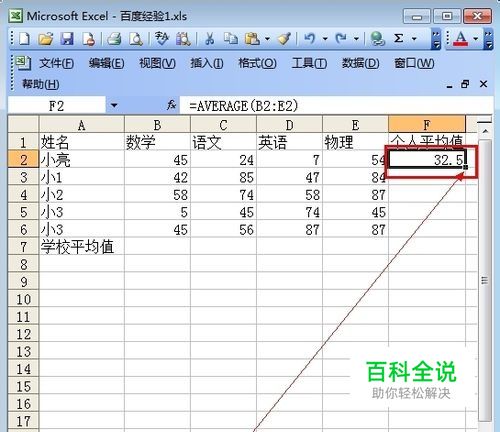500x432 pixels.
Task: Open the 数据(D) menu
Action: (x=361, y=63)
